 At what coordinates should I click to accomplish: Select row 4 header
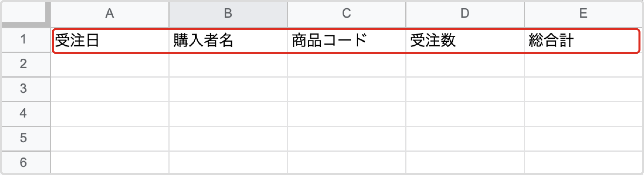coord(24,113)
